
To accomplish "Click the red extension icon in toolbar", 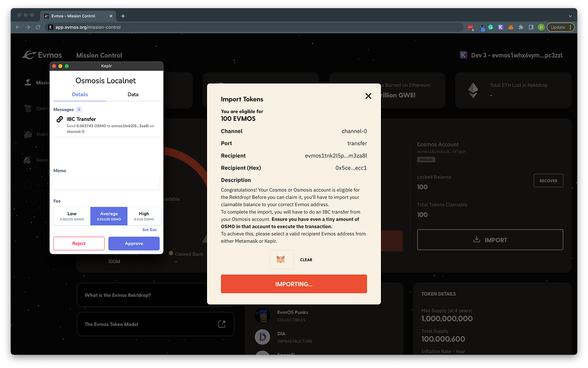I will pyautogui.click(x=471, y=27).
